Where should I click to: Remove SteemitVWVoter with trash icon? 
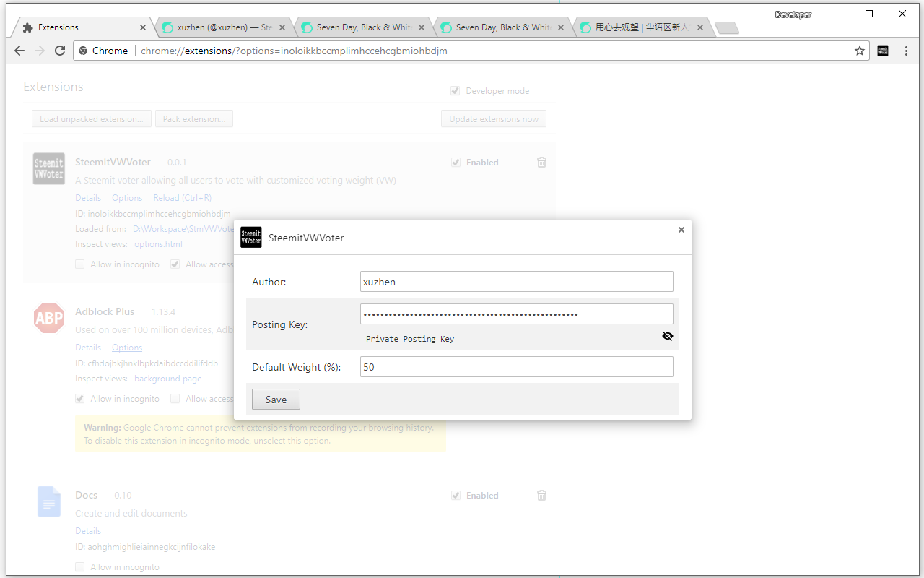(x=541, y=163)
